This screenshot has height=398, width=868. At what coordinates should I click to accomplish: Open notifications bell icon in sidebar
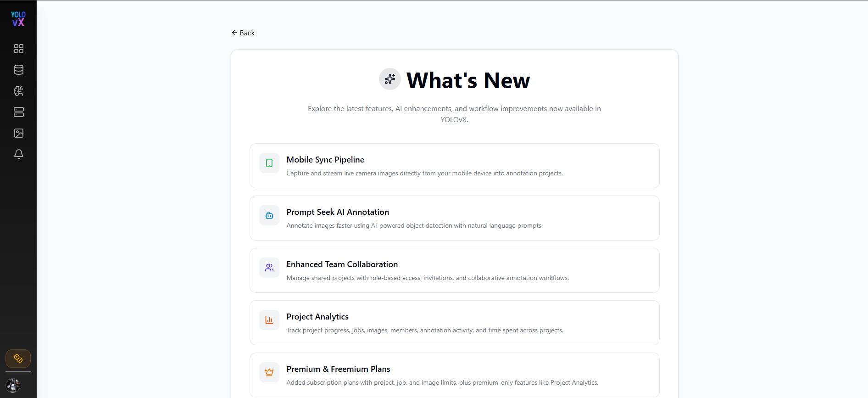coord(19,154)
